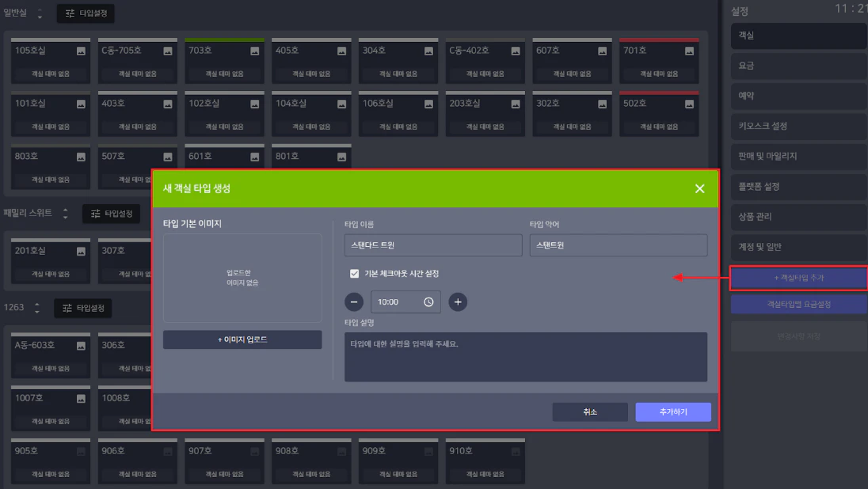The height and width of the screenshot is (489, 868).
Task: Expand the 일반실 type sort arrows
Action: (x=40, y=13)
